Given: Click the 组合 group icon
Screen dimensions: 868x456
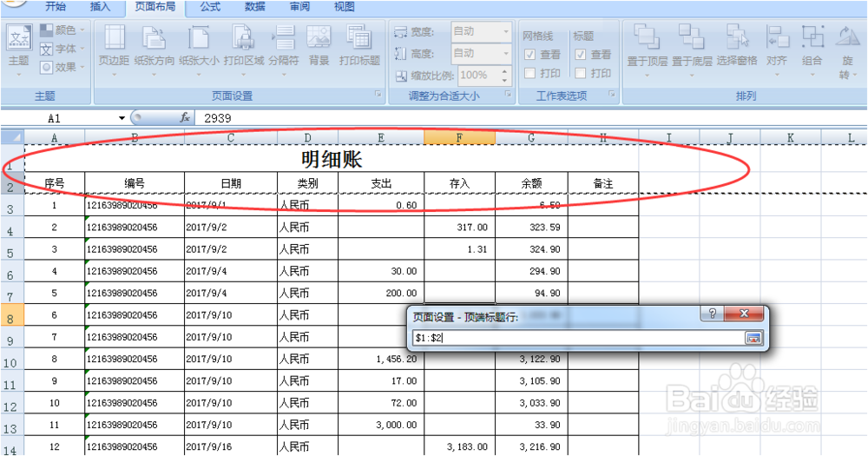Looking at the screenshot, I should [812, 50].
